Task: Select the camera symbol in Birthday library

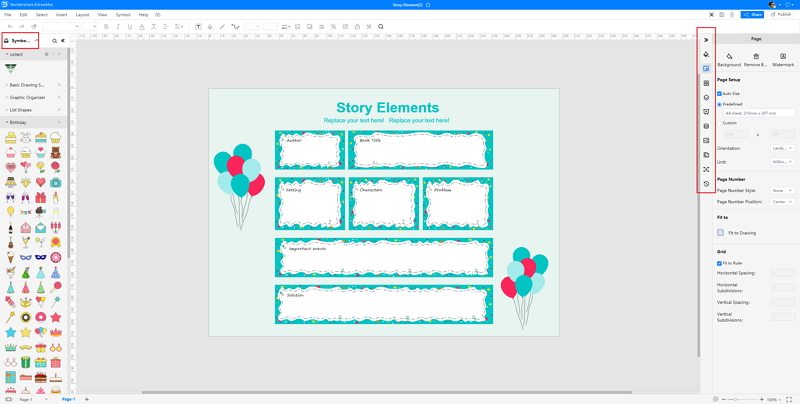Action: click(x=56, y=182)
